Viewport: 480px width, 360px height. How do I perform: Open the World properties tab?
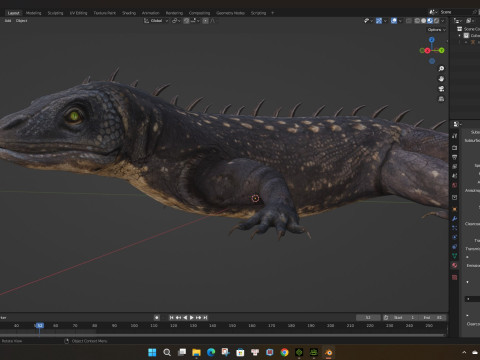coord(454,185)
